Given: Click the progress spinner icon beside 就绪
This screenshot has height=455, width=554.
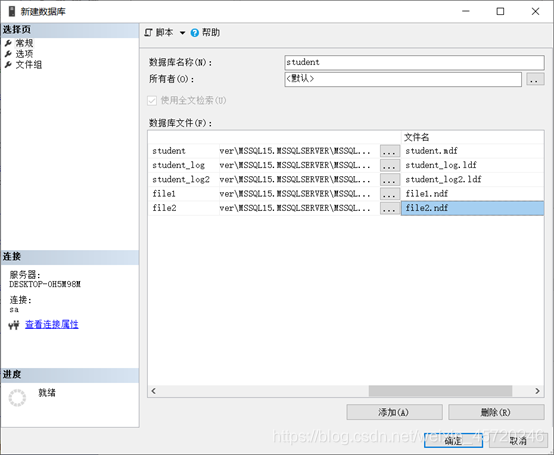Looking at the screenshot, I should pyautogui.click(x=17, y=398).
